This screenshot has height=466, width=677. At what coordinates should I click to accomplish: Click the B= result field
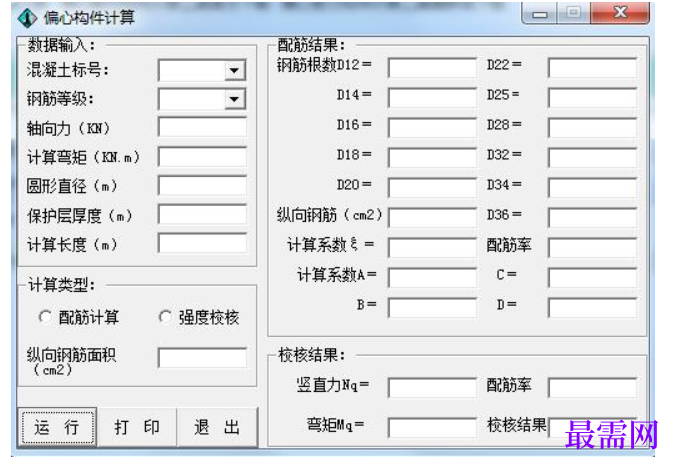click(x=433, y=308)
